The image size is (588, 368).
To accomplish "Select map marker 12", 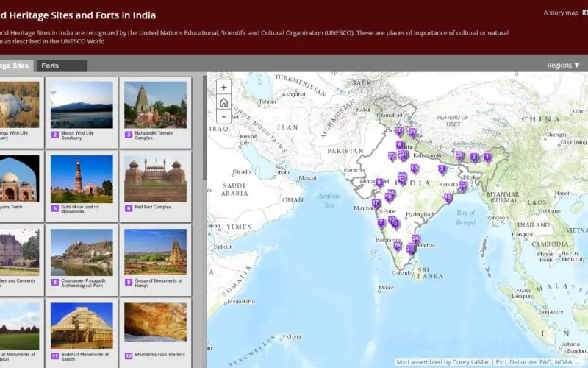I will pos(402,180).
